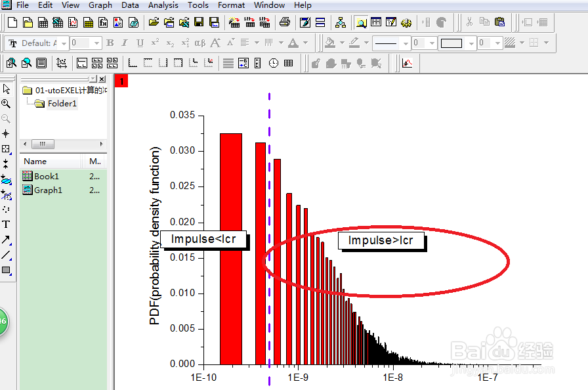Image resolution: width=588 pixels, height=390 pixels.
Task: Select Book1 in the Project Explorer list
Action: click(47, 176)
